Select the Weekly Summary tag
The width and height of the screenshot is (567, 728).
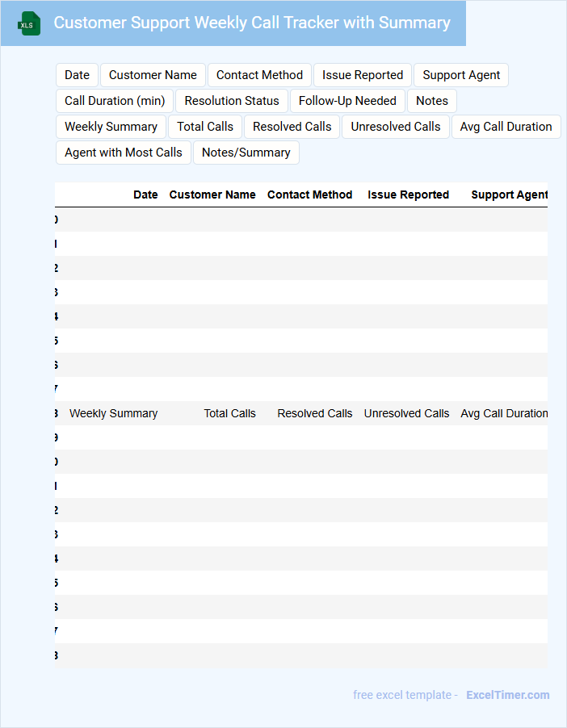pos(111,127)
